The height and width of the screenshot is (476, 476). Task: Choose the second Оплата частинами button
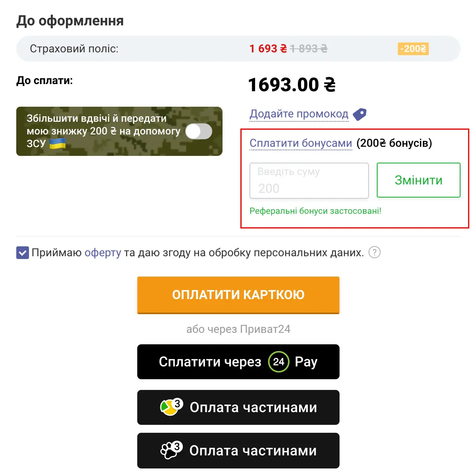coord(238,451)
